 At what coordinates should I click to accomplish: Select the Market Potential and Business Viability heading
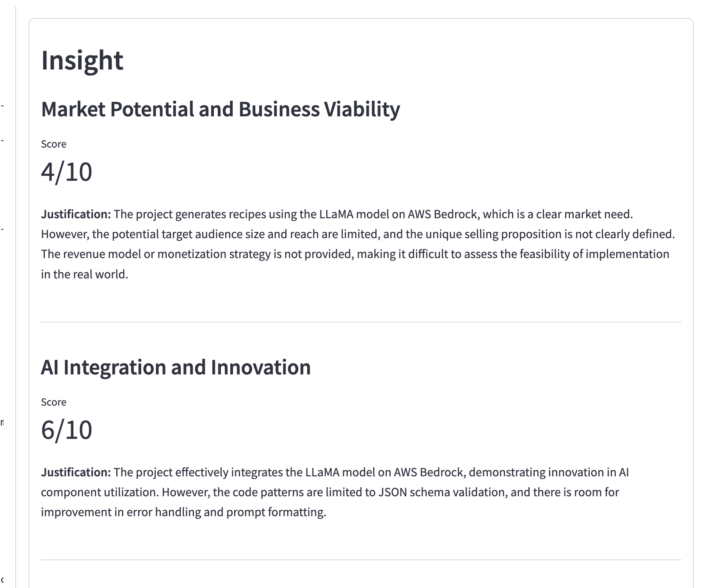point(221,109)
